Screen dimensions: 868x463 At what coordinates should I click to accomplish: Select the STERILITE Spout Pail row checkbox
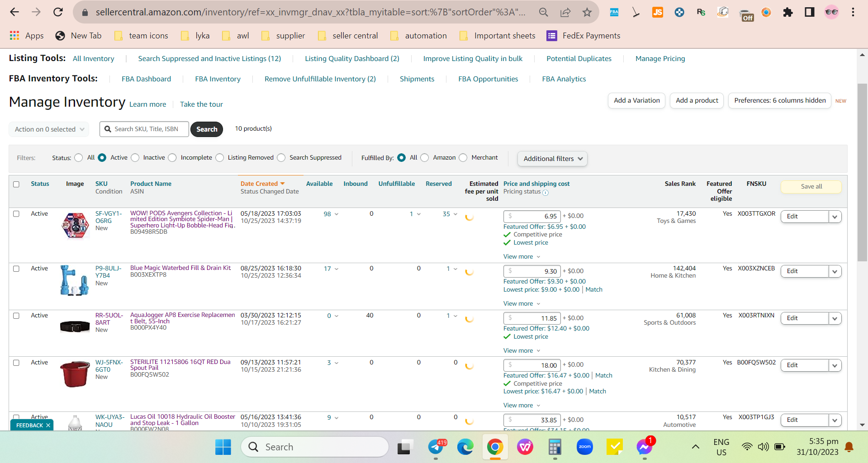pos(16,363)
